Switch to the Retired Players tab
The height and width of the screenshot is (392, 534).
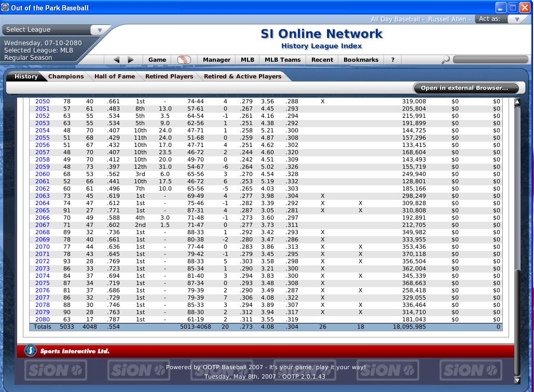(169, 76)
